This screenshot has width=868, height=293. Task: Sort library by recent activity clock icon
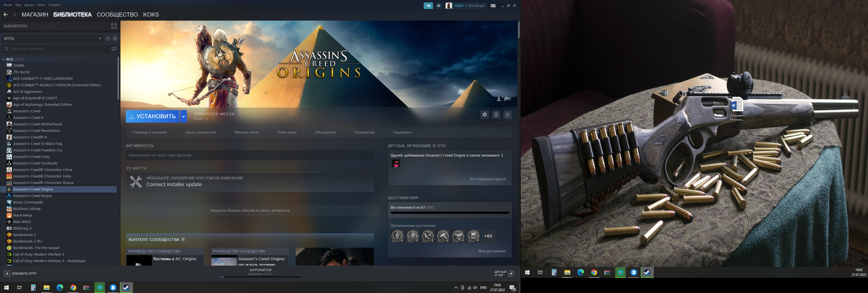click(108, 39)
